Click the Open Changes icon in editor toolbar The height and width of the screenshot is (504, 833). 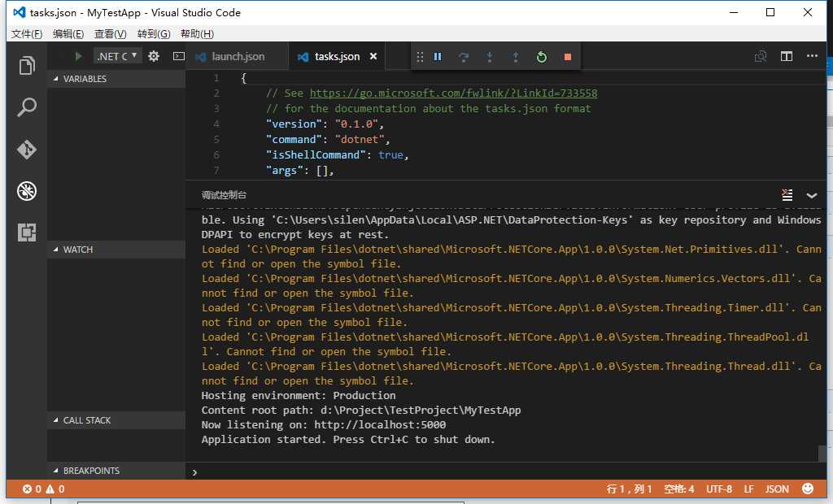click(x=761, y=56)
